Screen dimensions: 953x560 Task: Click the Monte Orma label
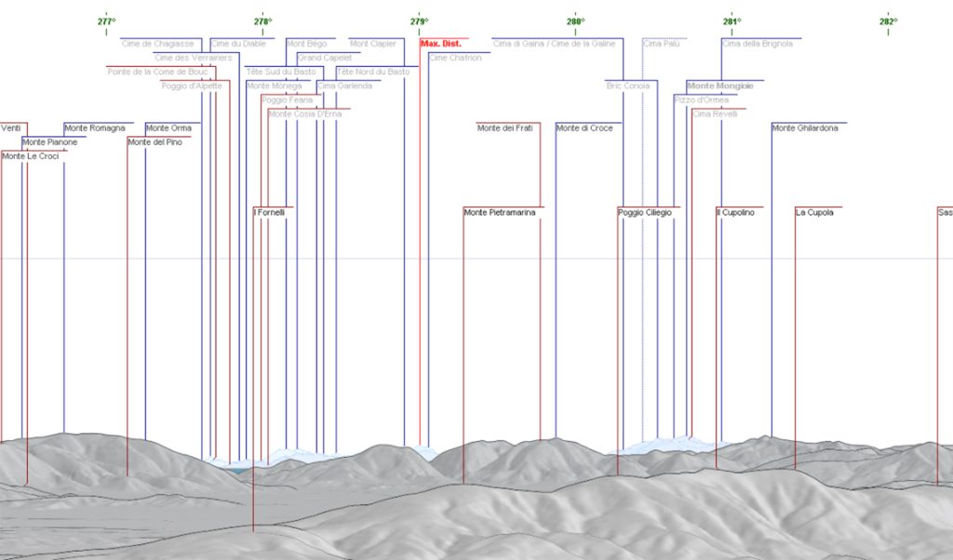pyautogui.click(x=169, y=128)
